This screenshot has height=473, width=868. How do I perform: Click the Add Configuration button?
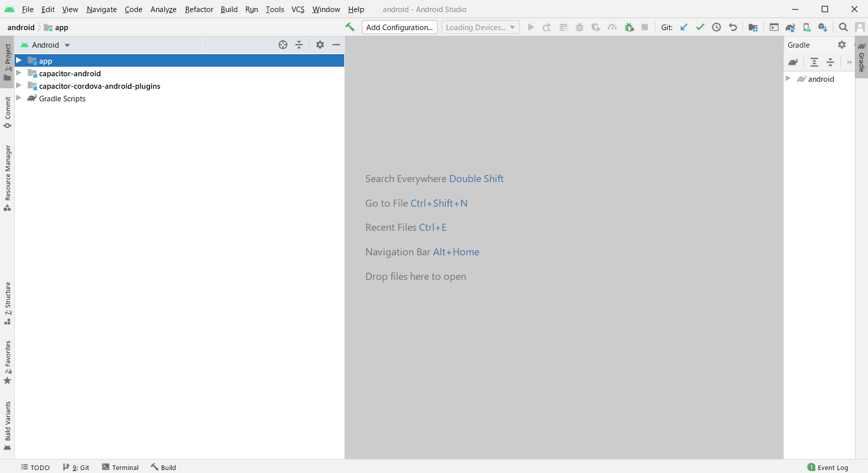coord(399,27)
